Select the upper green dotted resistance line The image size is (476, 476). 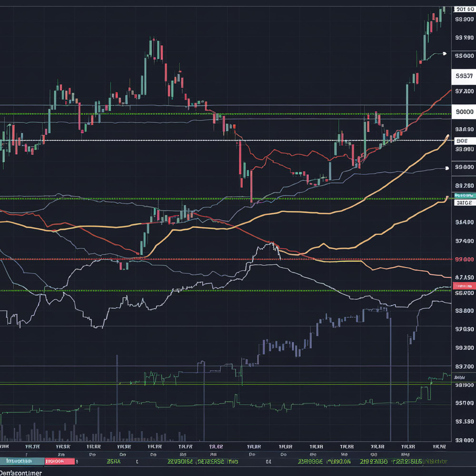tap(226, 114)
